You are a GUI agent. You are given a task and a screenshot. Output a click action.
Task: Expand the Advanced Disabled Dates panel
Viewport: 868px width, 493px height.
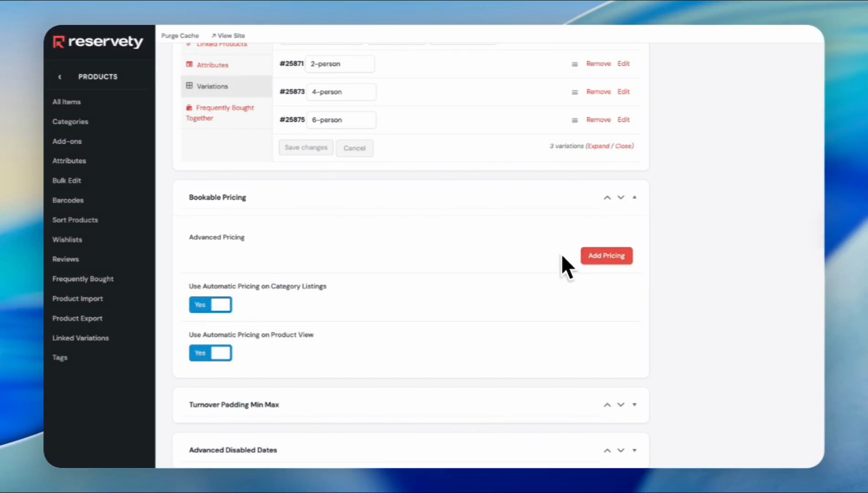[635, 451]
